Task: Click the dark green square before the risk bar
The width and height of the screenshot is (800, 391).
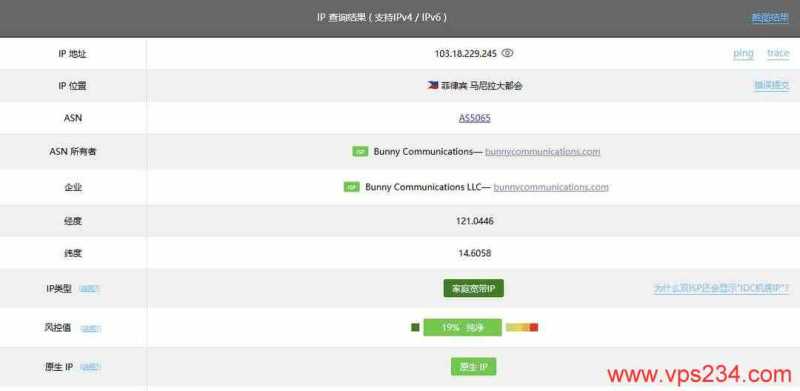Action: (x=415, y=327)
